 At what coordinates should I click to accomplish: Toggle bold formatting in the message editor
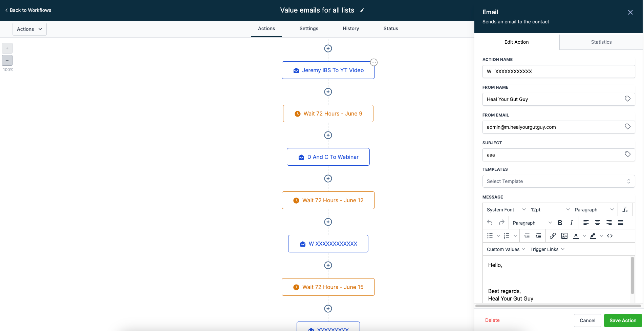pyautogui.click(x=560, y=223)
